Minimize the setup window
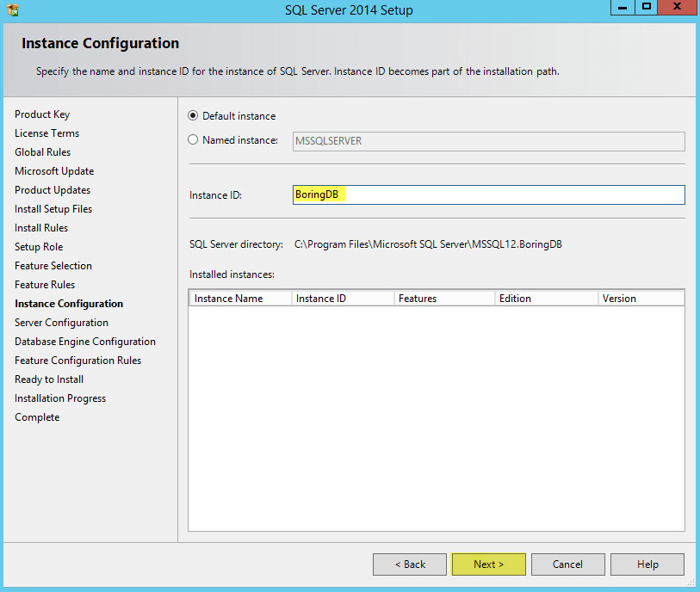Screen dimensions: 700x592 pyautogui.click(x=623, y=8)
